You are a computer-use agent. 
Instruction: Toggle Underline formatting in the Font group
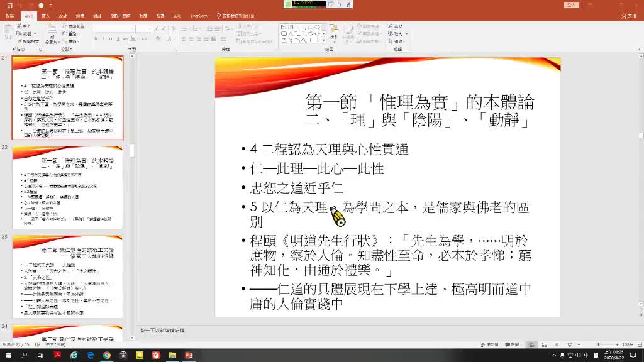click(111, 39)
